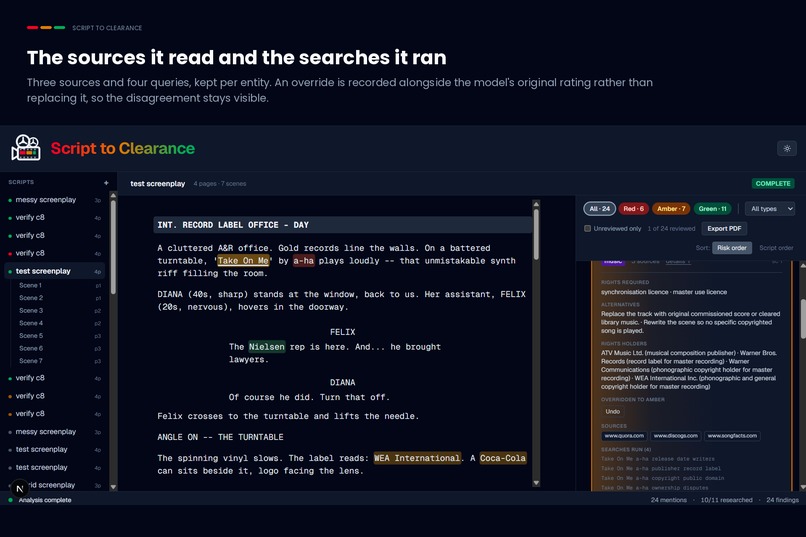Viewport: 806px width, 537px height.
Task: Click the 24 mentions status entry
Action: 668,500
